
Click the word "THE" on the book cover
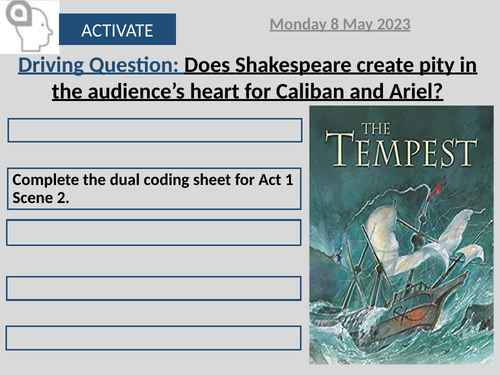coord(376,129)
